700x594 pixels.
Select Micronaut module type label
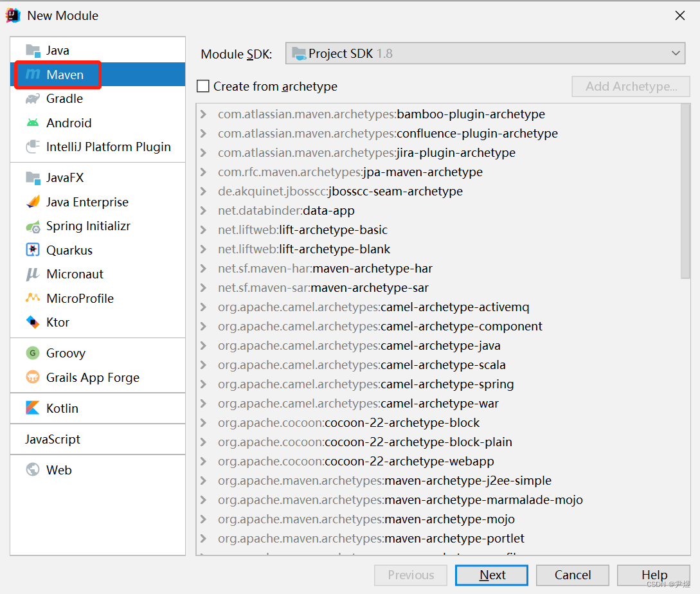(x=75, y=274)
